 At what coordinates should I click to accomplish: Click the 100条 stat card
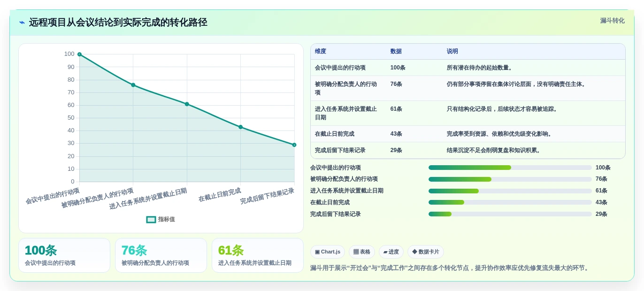coord(64,255)
